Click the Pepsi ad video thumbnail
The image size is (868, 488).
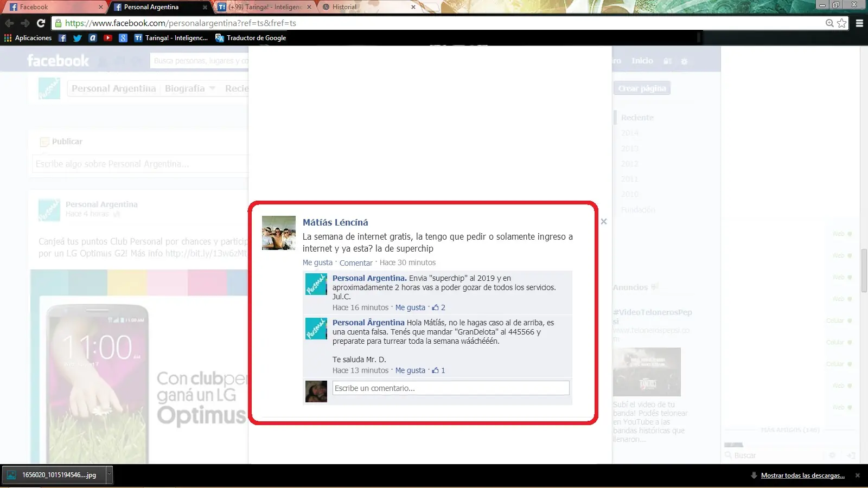click(x=647, y=372)
